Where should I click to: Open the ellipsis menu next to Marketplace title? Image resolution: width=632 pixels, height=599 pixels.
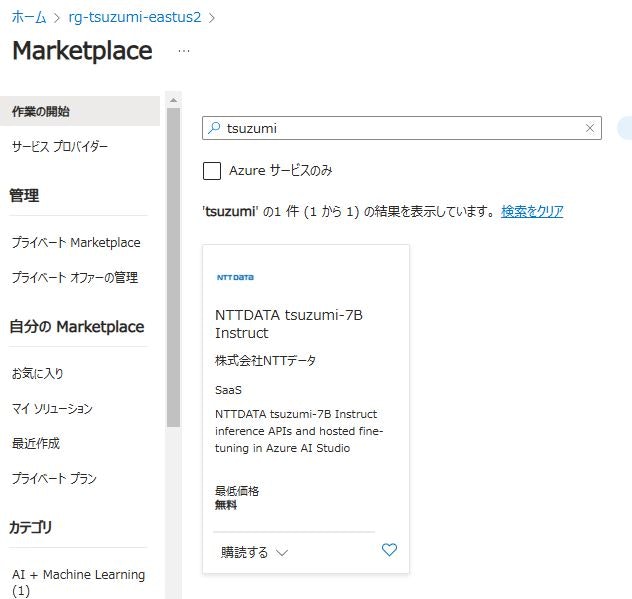[184, 51]
